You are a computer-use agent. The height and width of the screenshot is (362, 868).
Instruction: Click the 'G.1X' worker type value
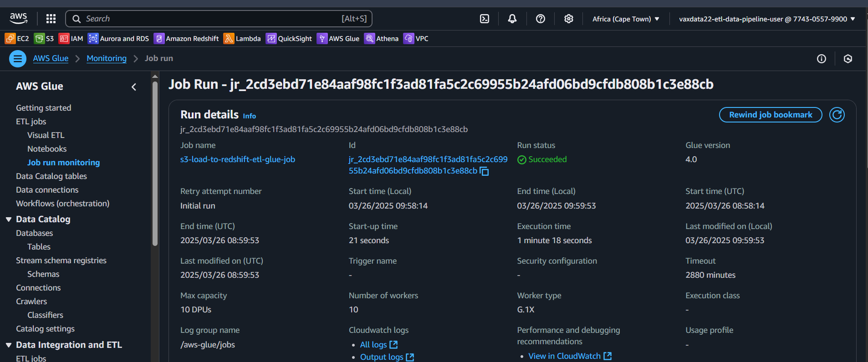click(526, 310)
